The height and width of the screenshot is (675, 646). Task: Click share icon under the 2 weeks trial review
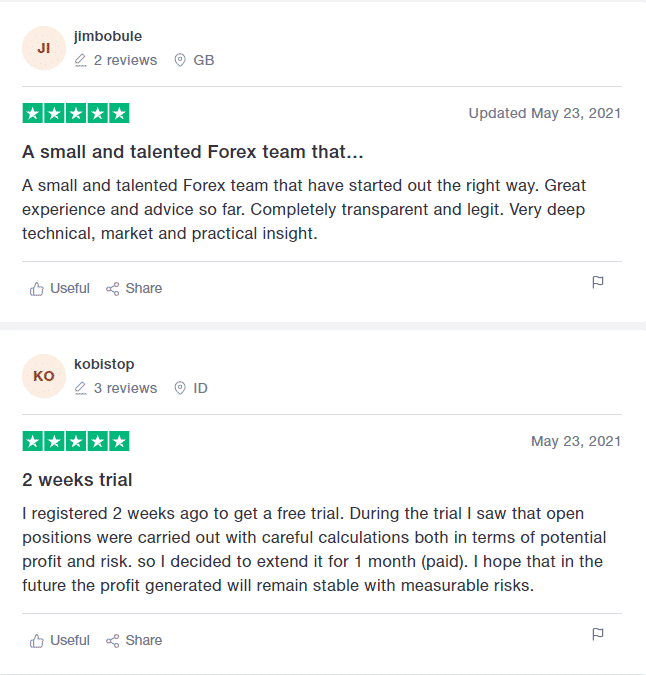coord(112,641)
